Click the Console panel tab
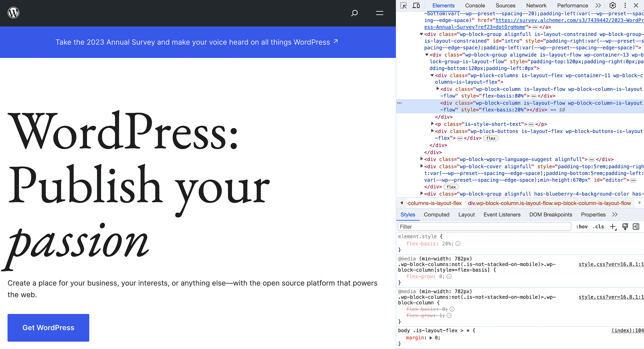This screenshot has height=349, width=644. point(474,5)
